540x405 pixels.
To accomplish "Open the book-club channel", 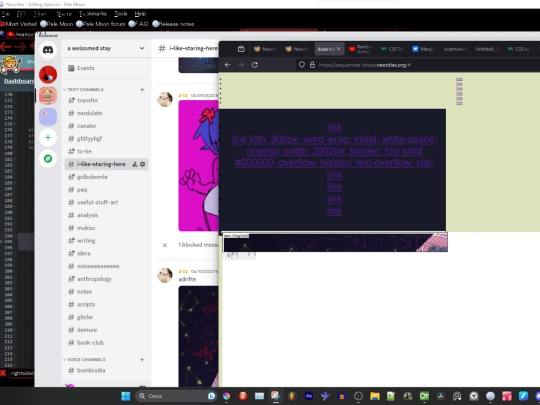I will (x=106, y=342).
